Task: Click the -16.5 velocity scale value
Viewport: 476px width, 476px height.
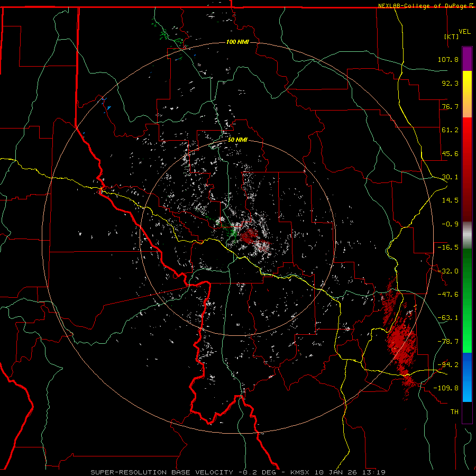Action: (448, 248)
